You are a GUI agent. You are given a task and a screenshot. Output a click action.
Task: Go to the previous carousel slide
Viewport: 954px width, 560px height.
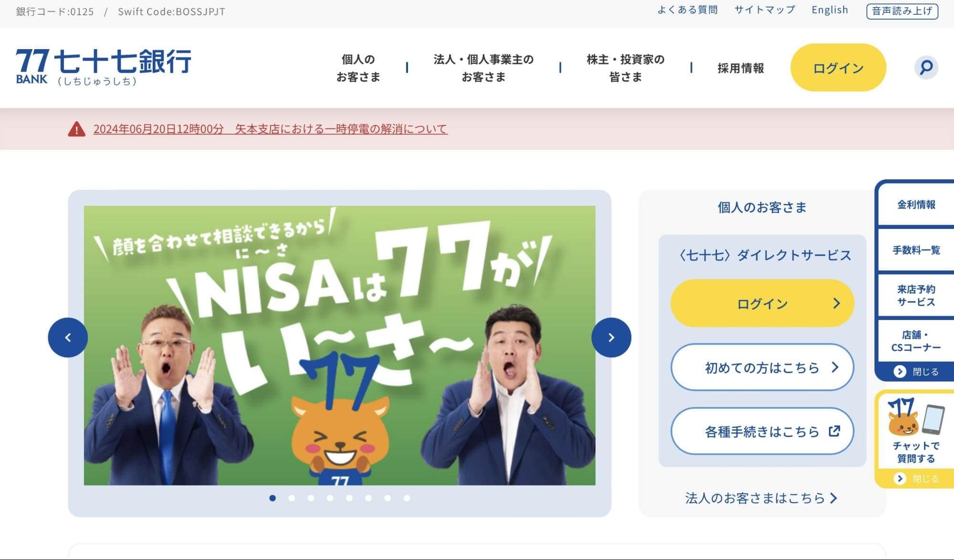pyautogui.click(x=68, y=337)
